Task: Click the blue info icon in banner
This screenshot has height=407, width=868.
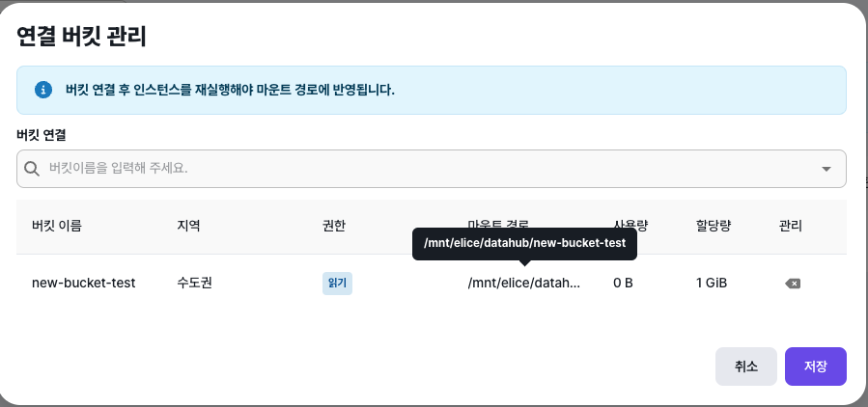Action: 42,90
